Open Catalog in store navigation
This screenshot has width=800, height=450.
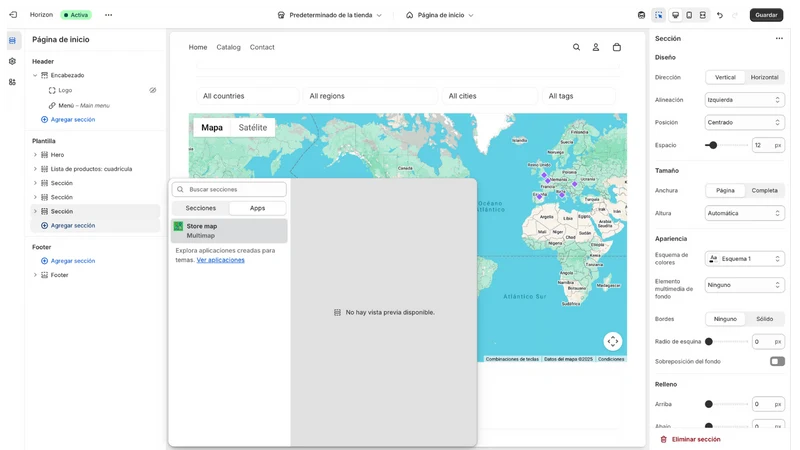(228, 47)
